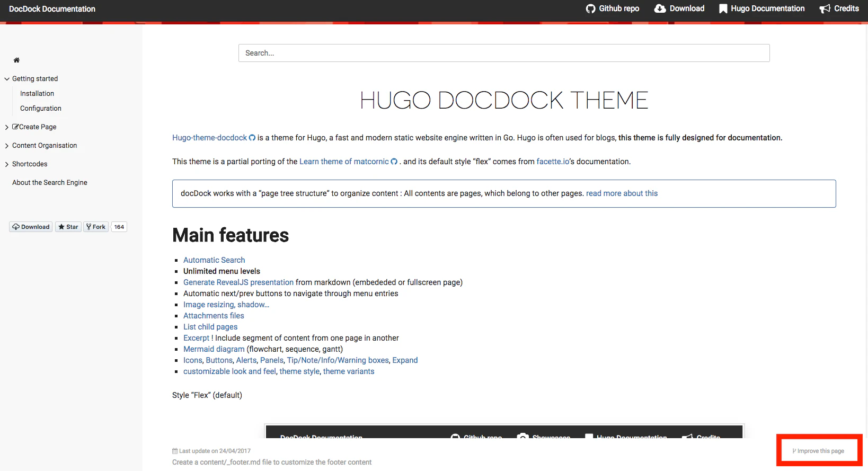Click the read more about this link
Screen dimensions: 868x471
point(622,193)
